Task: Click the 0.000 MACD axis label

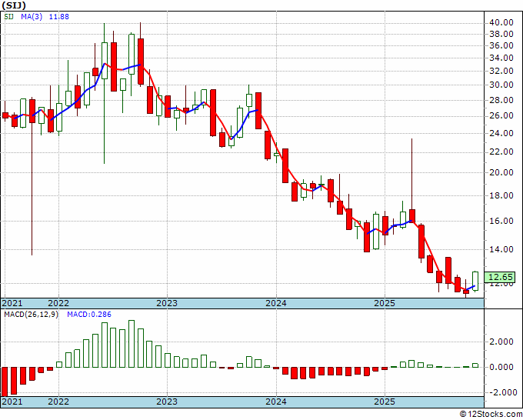Action: (x=502, y=367)
